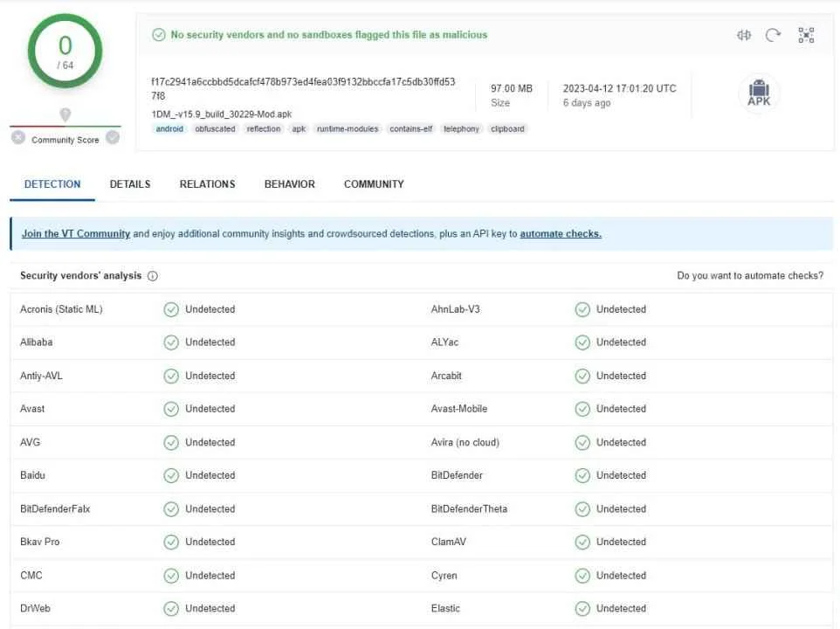840x629 pixels.
Task: Click the clipboard tag
Action: (507, 129)
